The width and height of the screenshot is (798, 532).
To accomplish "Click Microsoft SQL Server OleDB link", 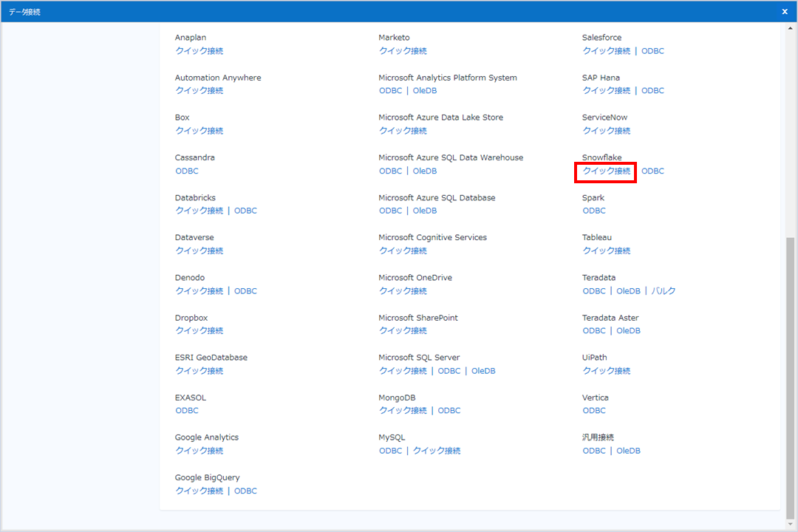I will click(483, 371).
